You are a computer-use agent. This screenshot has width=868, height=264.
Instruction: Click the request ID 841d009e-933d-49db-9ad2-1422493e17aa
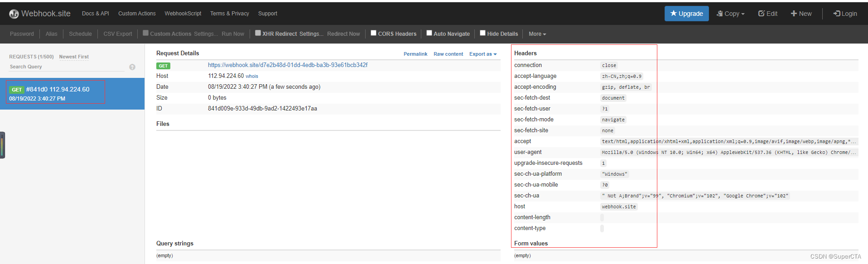pyautogui.click(x=262, y=109)
